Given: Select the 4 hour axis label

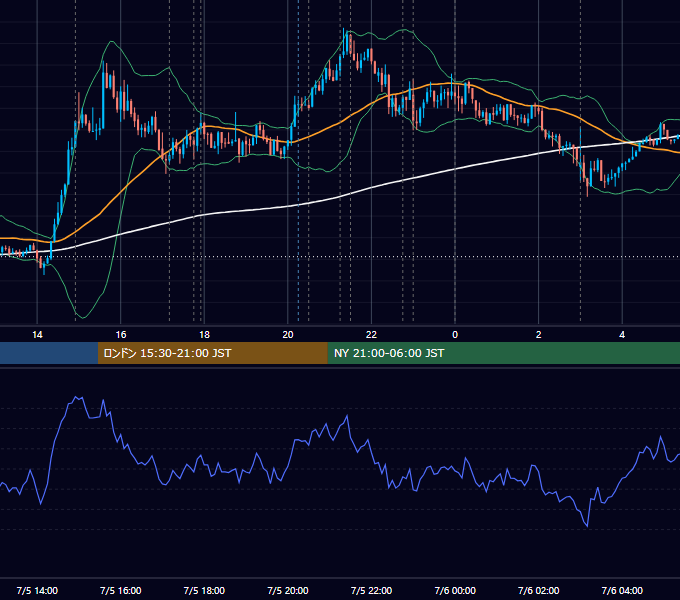Looking at the screenshot, I should (x=622, y=335).
